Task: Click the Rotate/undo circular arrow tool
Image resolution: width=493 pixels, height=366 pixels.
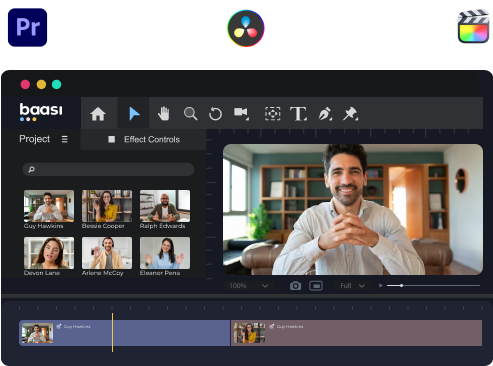Action: tap(215, 114)
